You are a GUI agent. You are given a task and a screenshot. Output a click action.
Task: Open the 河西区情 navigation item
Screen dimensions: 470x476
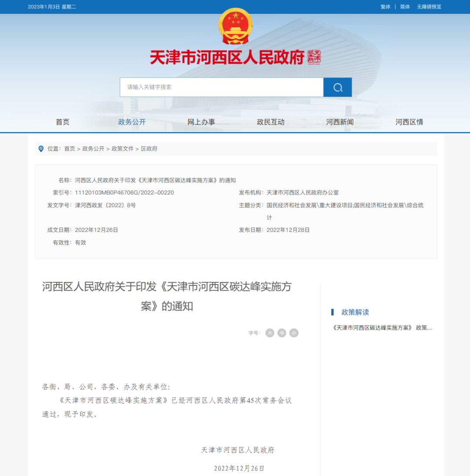(409, 122)
